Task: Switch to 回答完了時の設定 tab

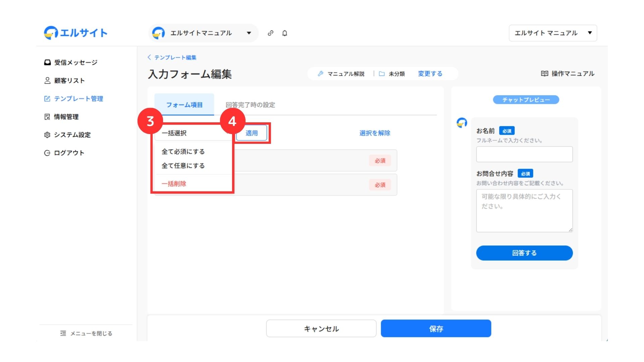Action: click(x=250, y=105)
